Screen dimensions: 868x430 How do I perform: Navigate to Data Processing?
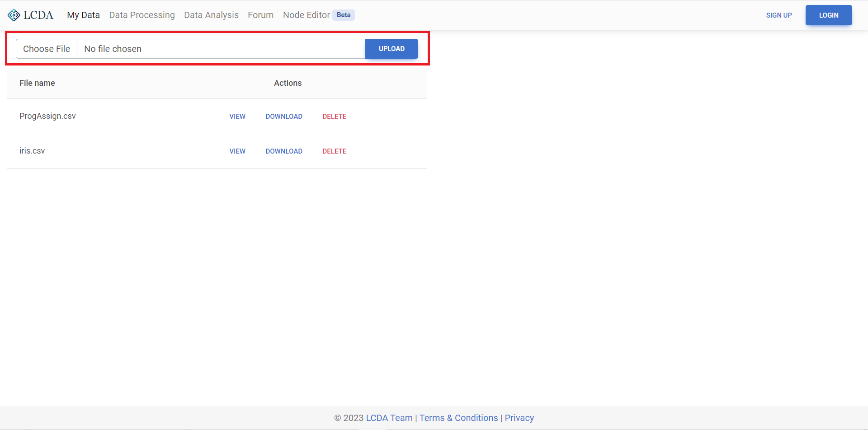pos(142,15)
